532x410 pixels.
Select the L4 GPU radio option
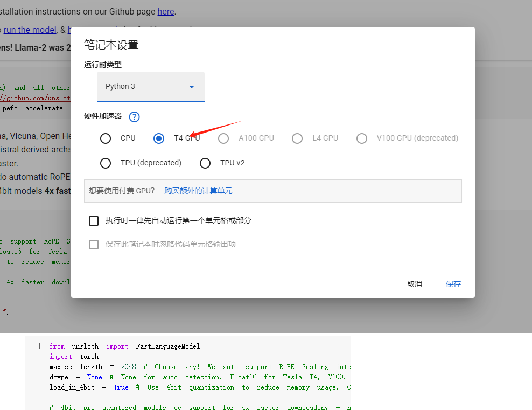click(297, 138)
